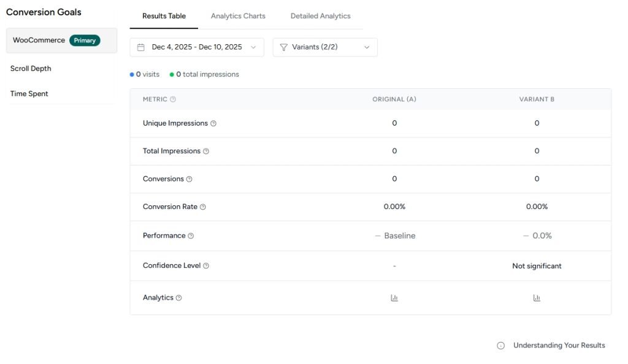Click the METRIC column header help icon

173,99
